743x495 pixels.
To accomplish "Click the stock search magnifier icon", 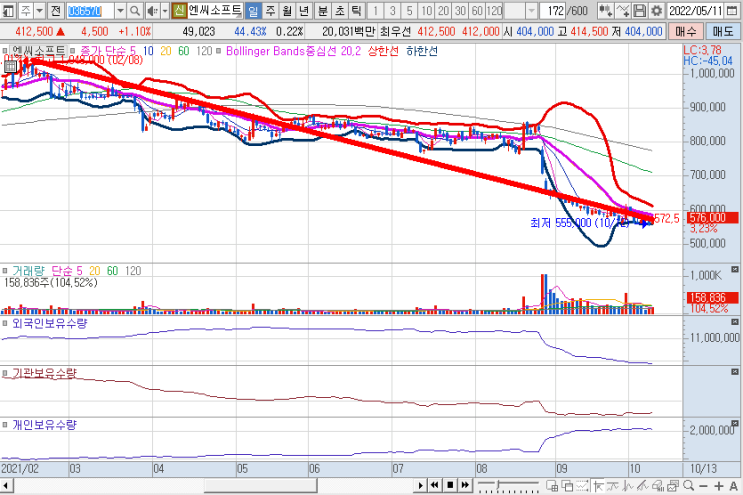I will 135,10.
